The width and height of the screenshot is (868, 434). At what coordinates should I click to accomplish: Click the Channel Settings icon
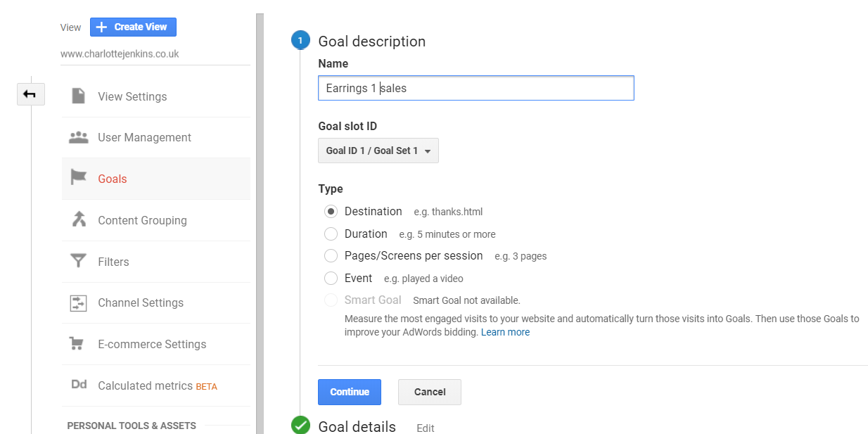tap(79, 302)
